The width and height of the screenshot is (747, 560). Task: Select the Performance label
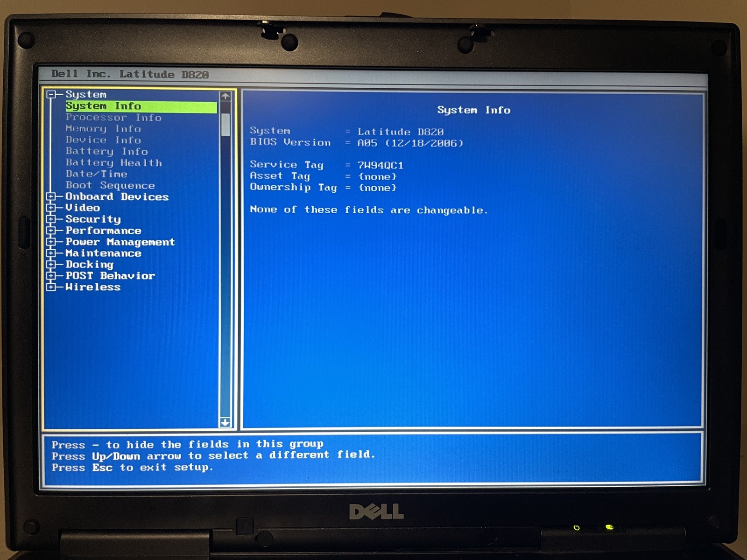pyautogui.click(x=103, y=231)
